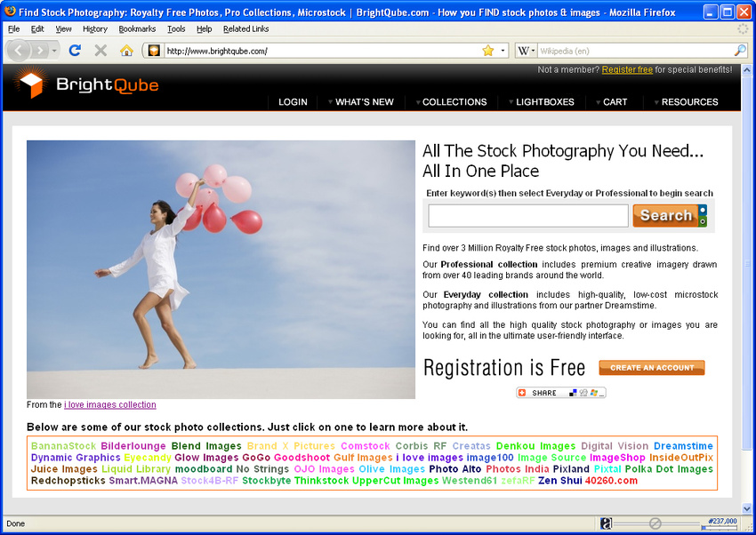Expand the LIGHTBOXES navigation menu
The width and height of the screenshot is (756, 535).
[542, 102]
